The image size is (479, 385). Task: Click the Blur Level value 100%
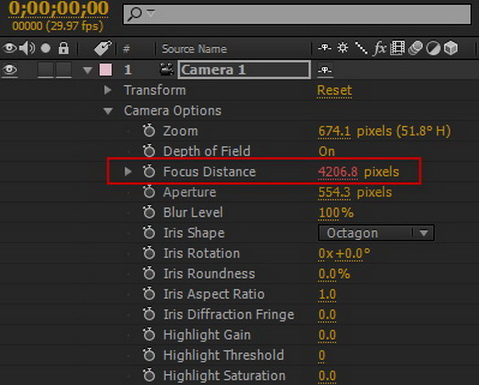(x=336, y=213)
